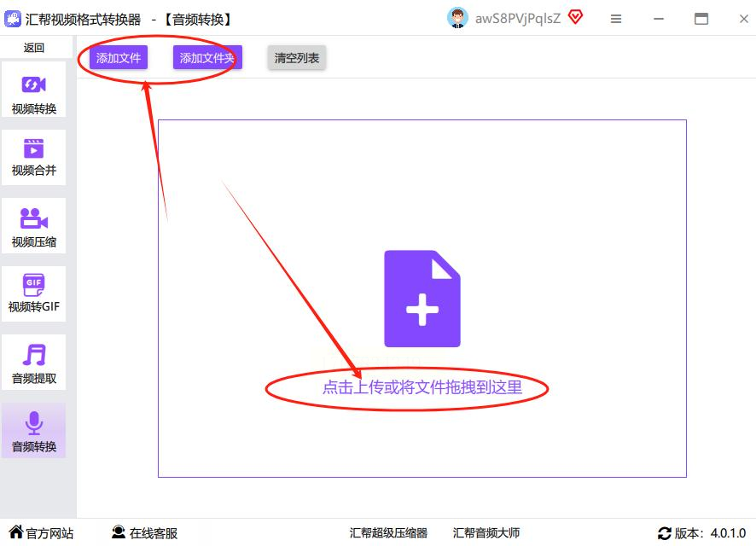756x546 pixels.
Task: Click the username awS8PVjPqlsZ
Action: [x=518, y=19]
